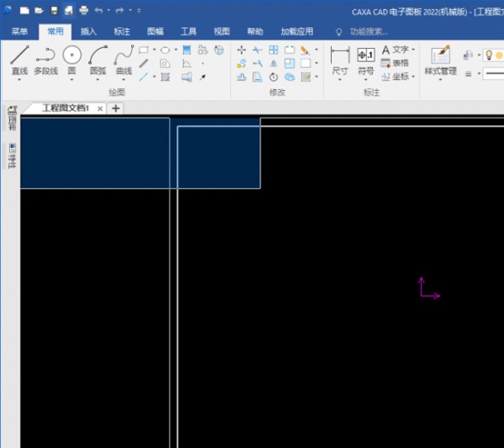Select the move tool with four arrows
The width and height of the screenshot is (504, 448).
coord(241,50)
